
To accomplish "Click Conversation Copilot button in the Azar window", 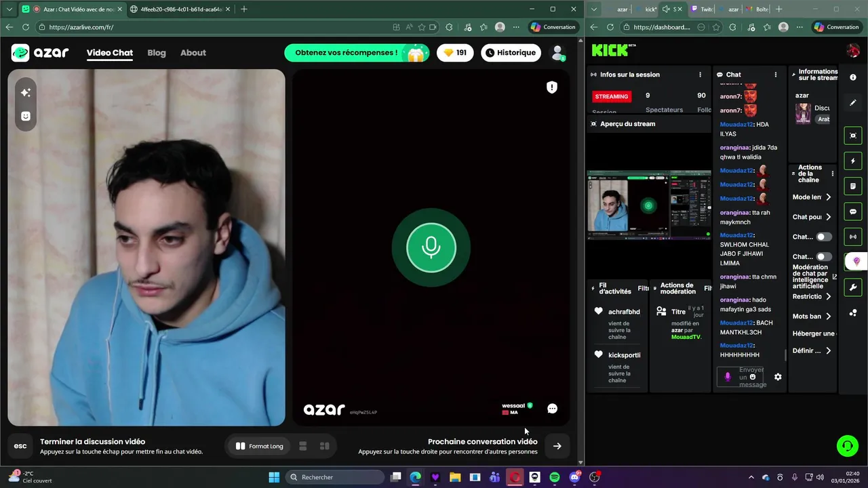I will [x=553, y=27].
